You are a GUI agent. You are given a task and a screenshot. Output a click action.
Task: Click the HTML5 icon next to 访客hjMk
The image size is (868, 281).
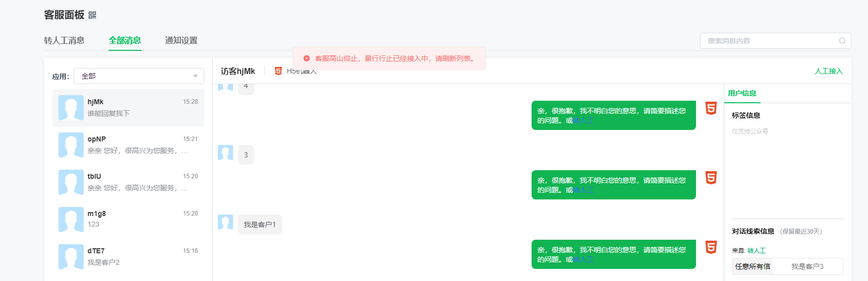[278, 71]
